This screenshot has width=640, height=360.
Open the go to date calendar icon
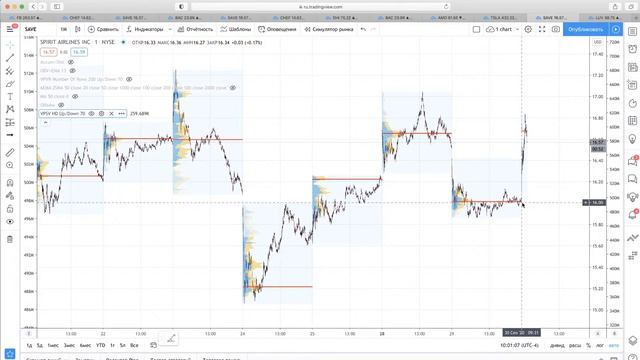coord(153,345)
